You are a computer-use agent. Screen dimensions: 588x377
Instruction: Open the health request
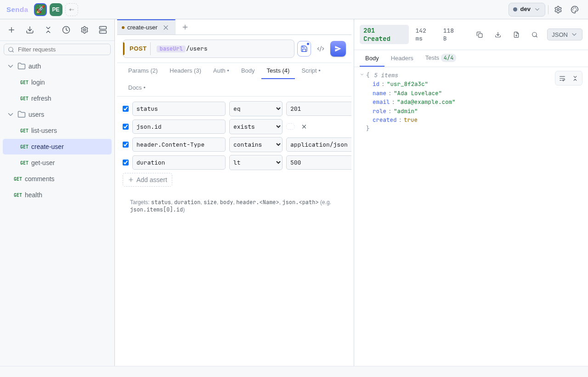pos(57,195)
